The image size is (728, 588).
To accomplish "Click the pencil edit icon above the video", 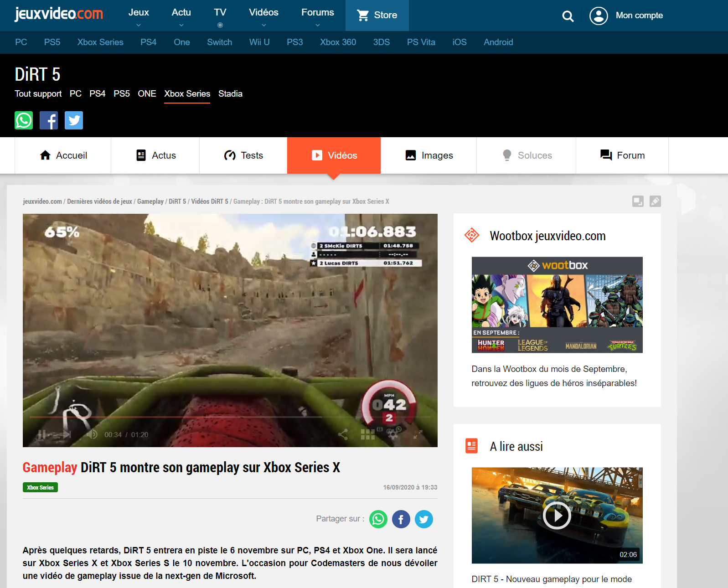I will [x=655, y=201].
